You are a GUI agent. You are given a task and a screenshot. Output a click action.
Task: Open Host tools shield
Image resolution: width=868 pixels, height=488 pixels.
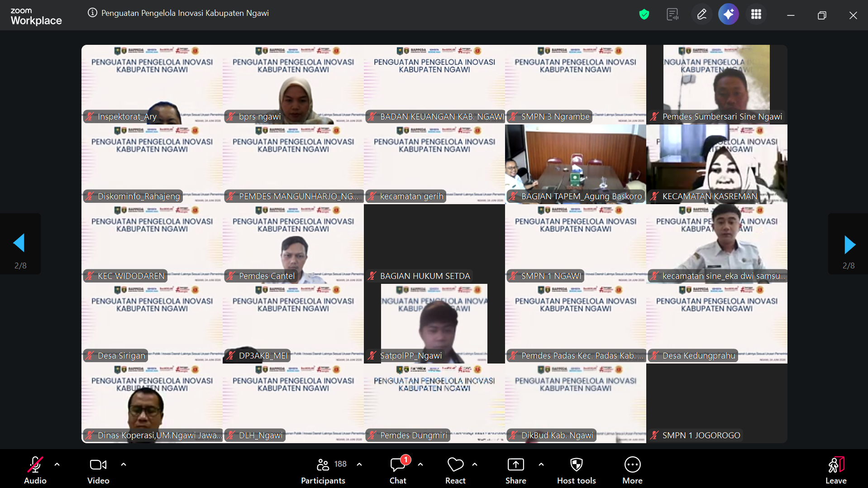click(x=576, y=470)
